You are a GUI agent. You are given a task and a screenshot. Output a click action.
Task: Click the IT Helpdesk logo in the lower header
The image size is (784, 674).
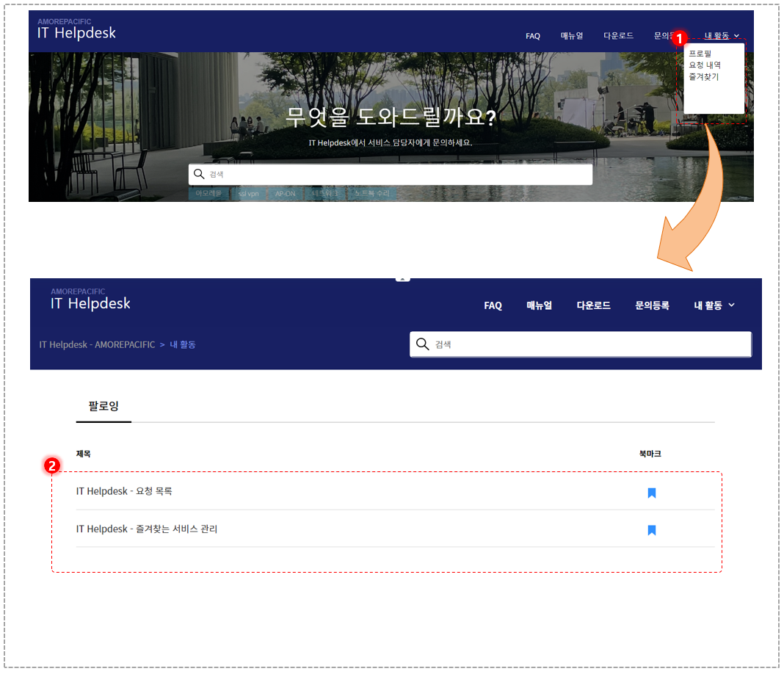coord(90,300)
